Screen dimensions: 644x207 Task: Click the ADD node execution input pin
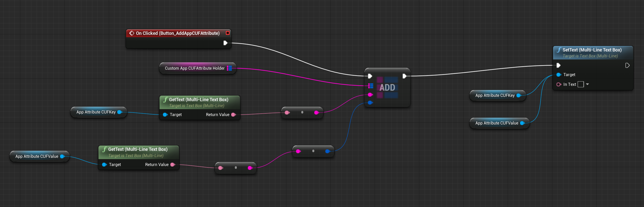370,76
